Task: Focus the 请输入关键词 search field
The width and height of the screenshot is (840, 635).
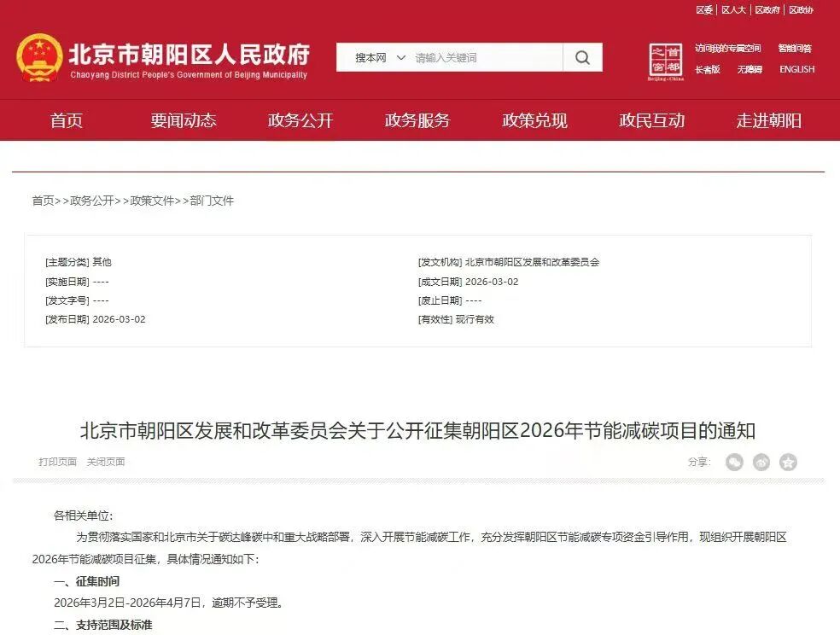Action: pos(487,57)
